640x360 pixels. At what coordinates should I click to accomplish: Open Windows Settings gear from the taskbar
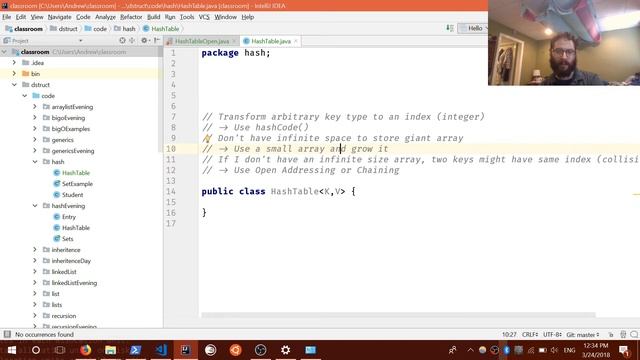285,350
